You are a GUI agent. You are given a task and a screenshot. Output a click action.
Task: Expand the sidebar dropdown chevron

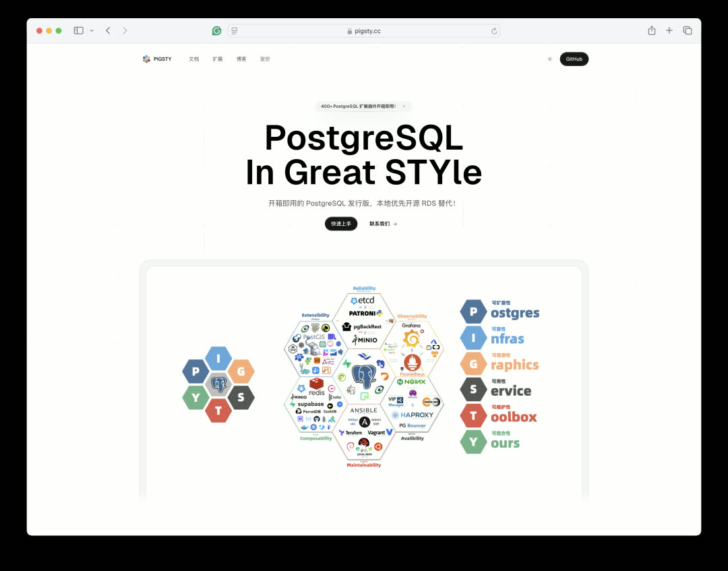point(92,31)
